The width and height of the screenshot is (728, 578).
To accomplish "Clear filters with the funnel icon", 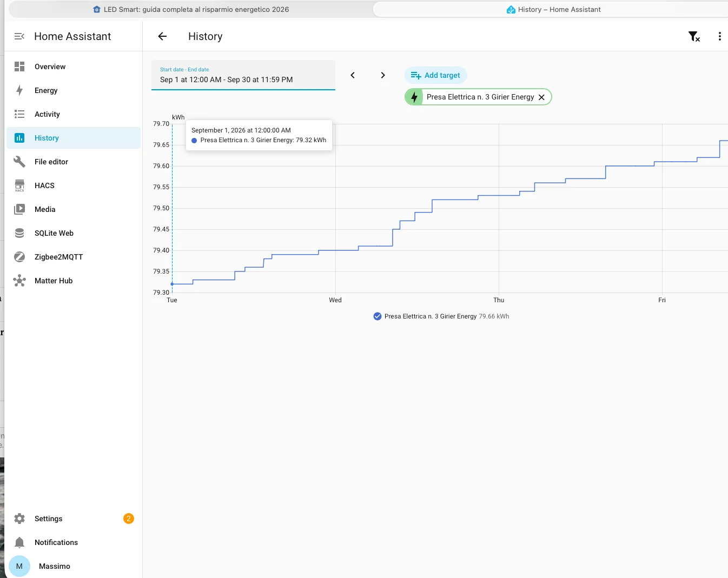I will (694, 36).
